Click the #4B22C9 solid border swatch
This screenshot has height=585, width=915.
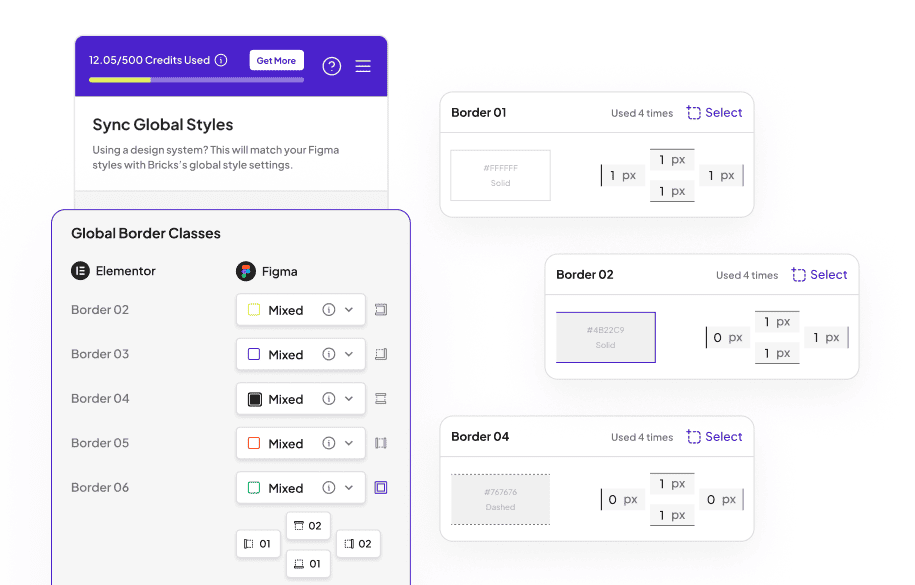(605, 337)
